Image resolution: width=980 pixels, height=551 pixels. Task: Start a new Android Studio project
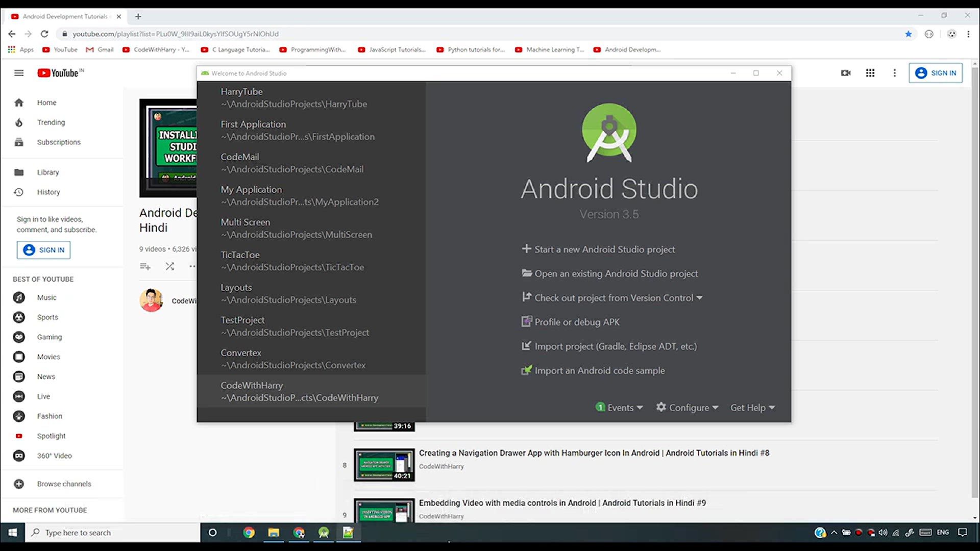(x=598, y=249)
